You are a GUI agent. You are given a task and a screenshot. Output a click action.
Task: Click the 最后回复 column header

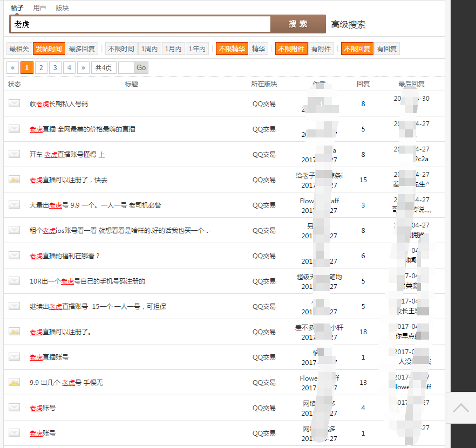411,84
